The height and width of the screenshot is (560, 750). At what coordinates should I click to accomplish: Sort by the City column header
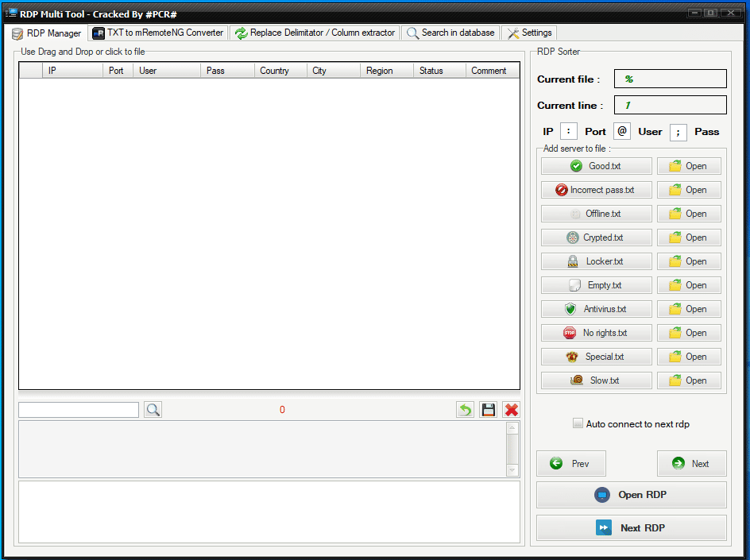point(334,71)
